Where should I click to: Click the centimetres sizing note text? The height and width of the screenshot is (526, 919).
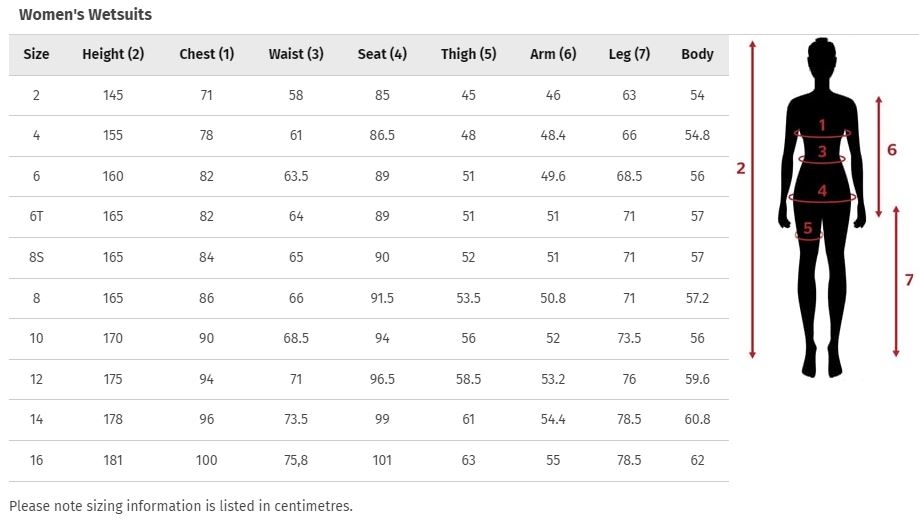click(181, 506)
